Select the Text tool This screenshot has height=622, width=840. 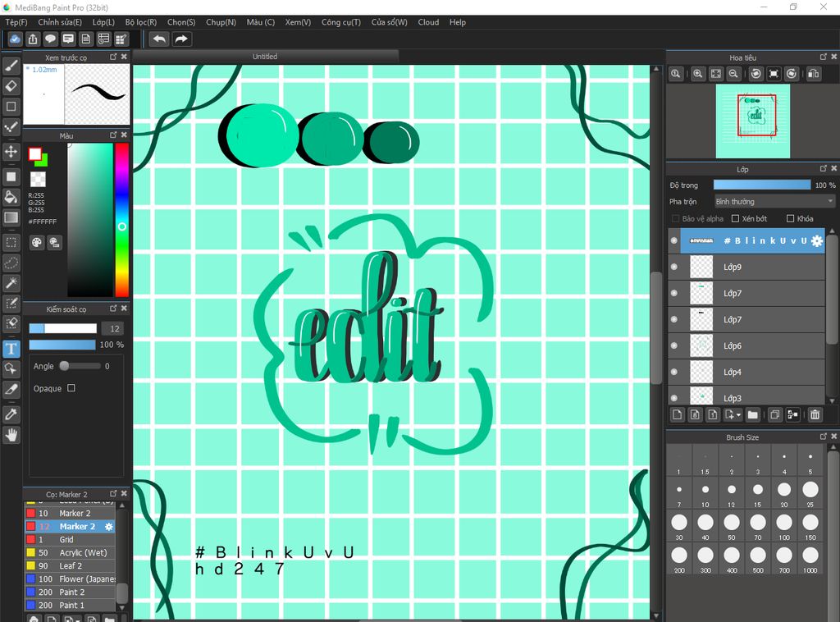[11, 349]
